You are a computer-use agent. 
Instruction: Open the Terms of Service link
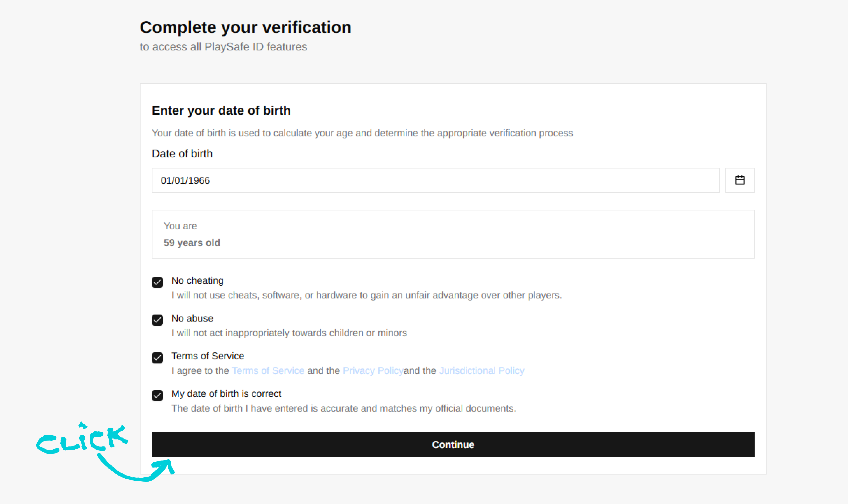(268, 371)
